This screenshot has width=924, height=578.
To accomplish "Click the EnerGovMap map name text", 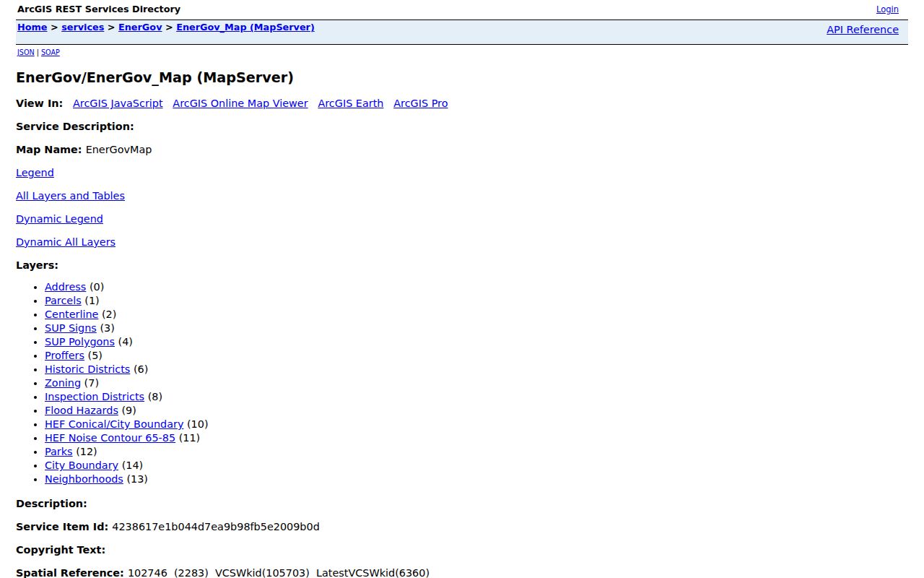I will click(x=118, y=150).
